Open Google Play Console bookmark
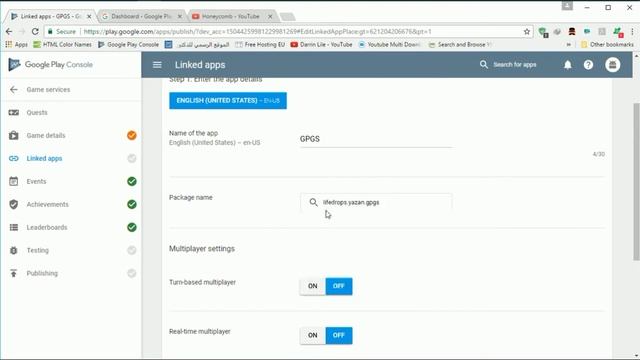Screen dimensions: 640x360 coord(129,44)
